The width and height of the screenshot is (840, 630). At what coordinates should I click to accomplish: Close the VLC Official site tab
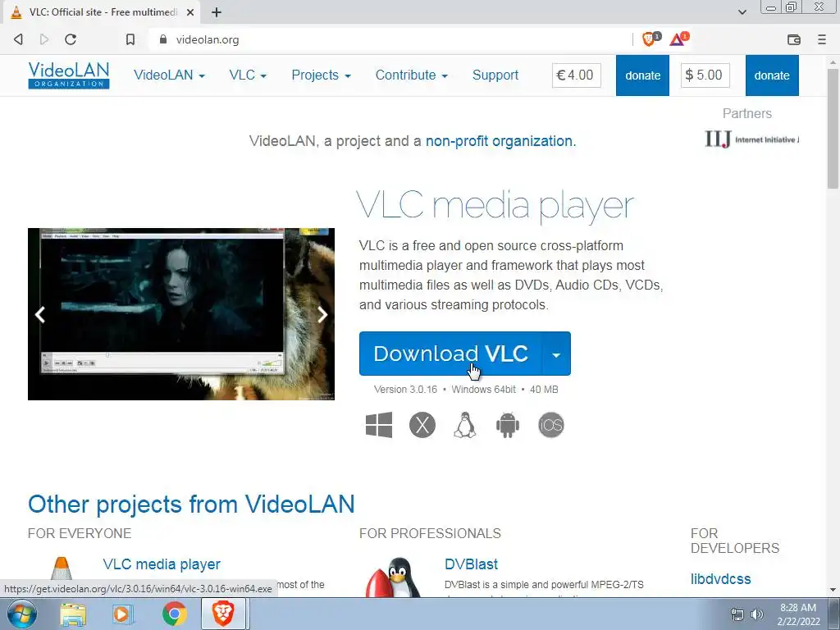(190, 11)
